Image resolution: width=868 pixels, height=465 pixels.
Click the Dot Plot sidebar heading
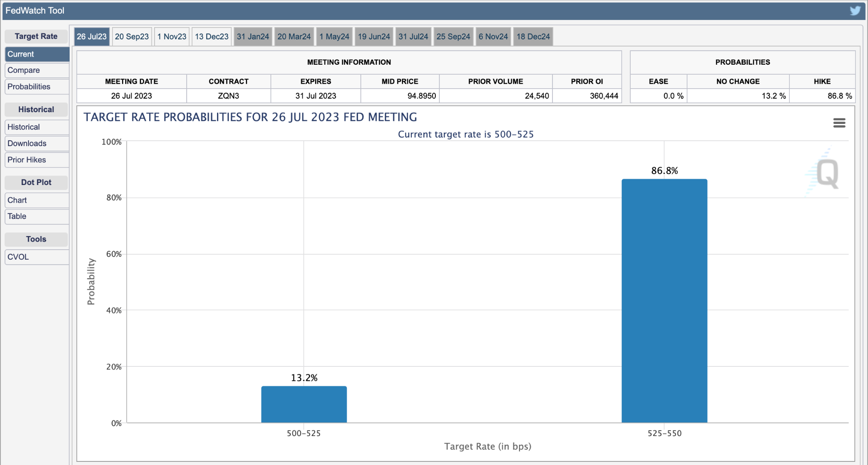coord(36,182)
